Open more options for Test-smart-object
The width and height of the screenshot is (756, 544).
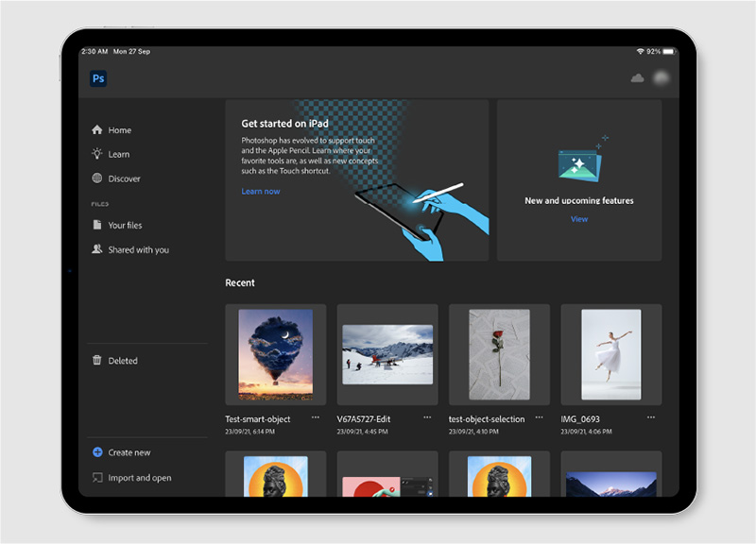coord(316,417)
